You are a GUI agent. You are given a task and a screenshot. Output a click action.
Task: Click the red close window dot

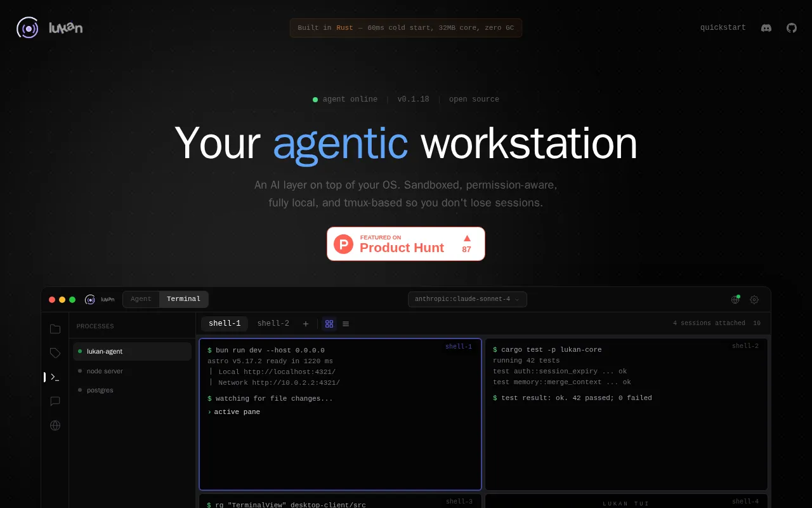point(52,300)
